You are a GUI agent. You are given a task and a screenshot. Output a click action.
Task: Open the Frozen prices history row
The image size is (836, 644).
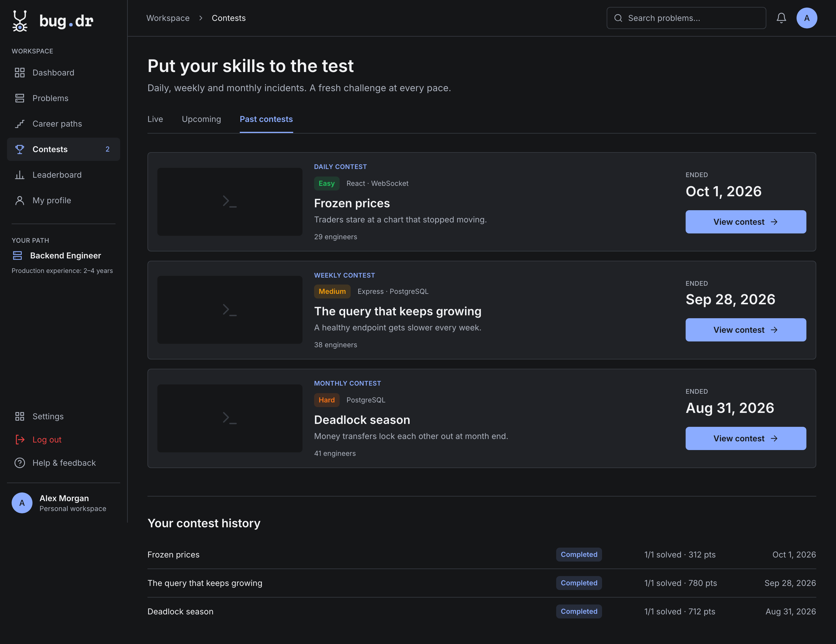[x=482, y=555]
